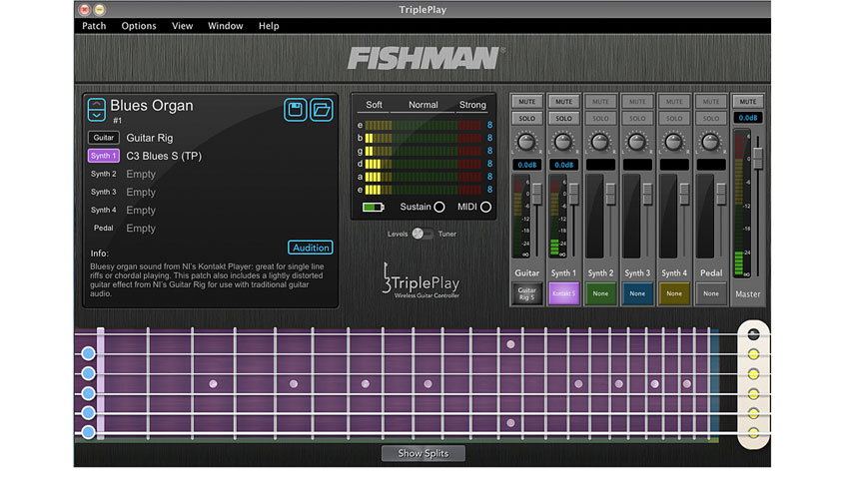Click the Guitar channel 0.0dB readout

click(526, 165)
